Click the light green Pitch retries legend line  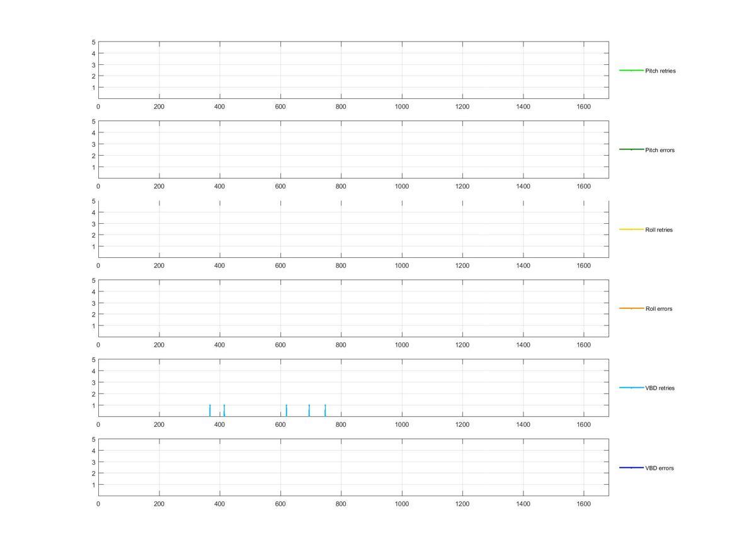(631, 70)
